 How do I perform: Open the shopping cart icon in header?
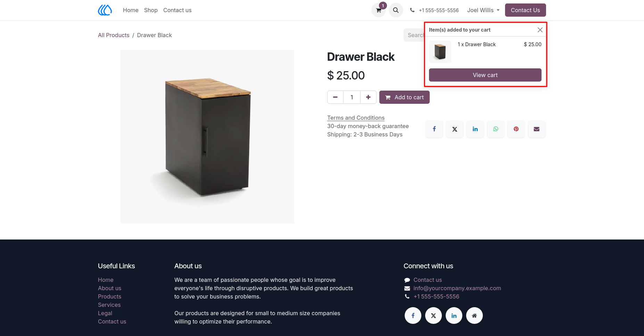pyautogui.click(x=379, y=10)
